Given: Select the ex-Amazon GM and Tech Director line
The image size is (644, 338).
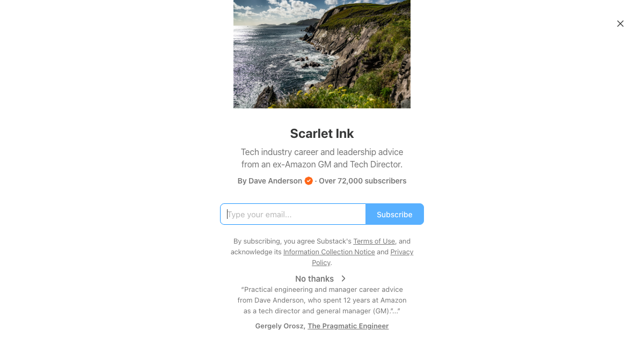Looking at the screenshot, I should 322,164.
